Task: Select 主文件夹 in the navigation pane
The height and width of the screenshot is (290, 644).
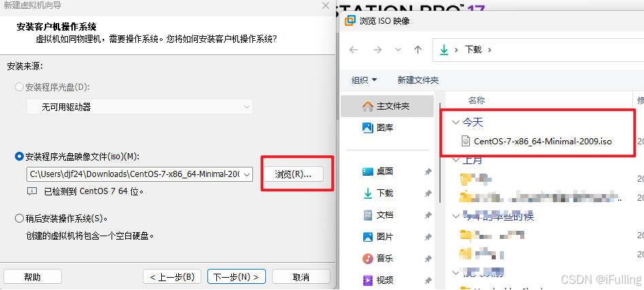Action: pyautogui.click(x=387, y=106)
